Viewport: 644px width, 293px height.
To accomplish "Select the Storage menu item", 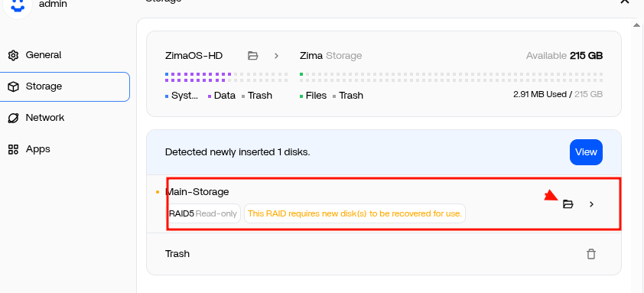I will (x=65, y=86).
